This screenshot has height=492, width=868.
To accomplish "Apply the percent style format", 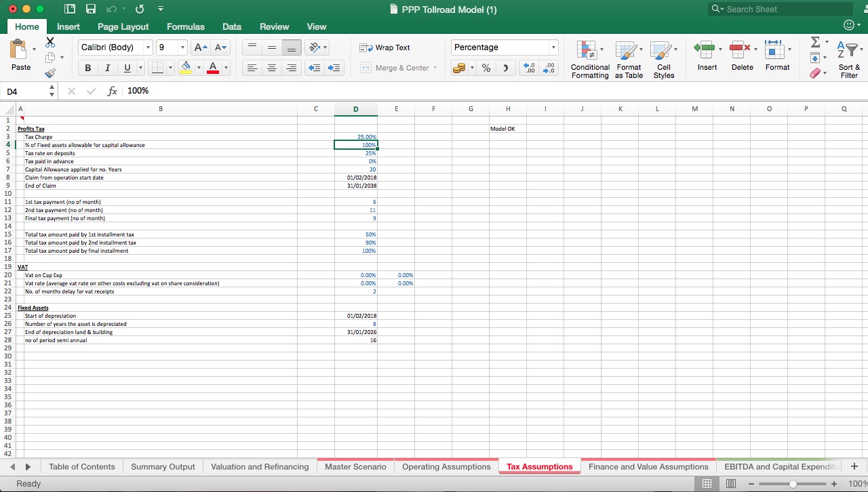I will 486,68.
